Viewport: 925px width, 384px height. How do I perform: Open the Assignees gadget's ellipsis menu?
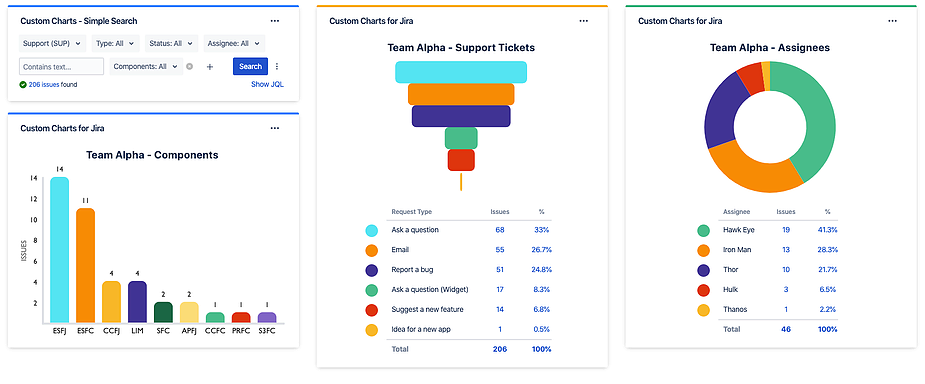pos(893,21)
